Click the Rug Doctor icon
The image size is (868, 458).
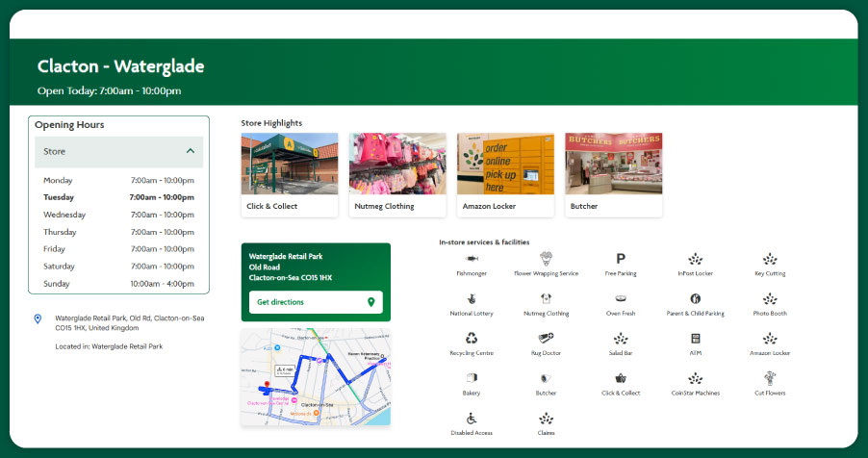pos(546,338)
